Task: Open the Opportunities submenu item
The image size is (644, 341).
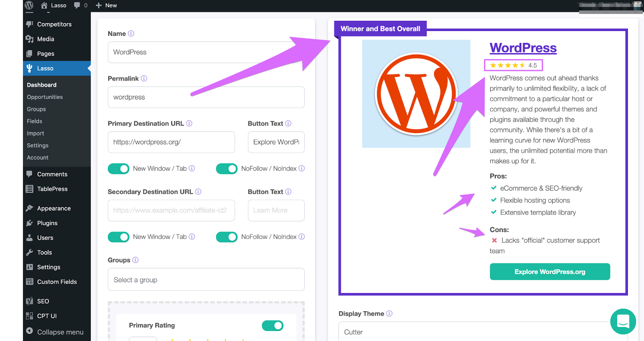Action: tap(45, 97)
